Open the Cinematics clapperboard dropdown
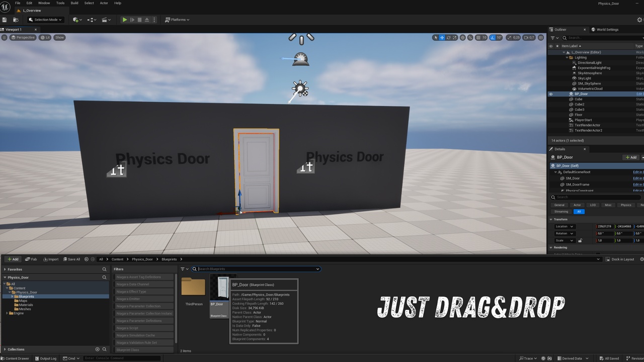This screenshot has height=362, width=644. coord(106,20)
